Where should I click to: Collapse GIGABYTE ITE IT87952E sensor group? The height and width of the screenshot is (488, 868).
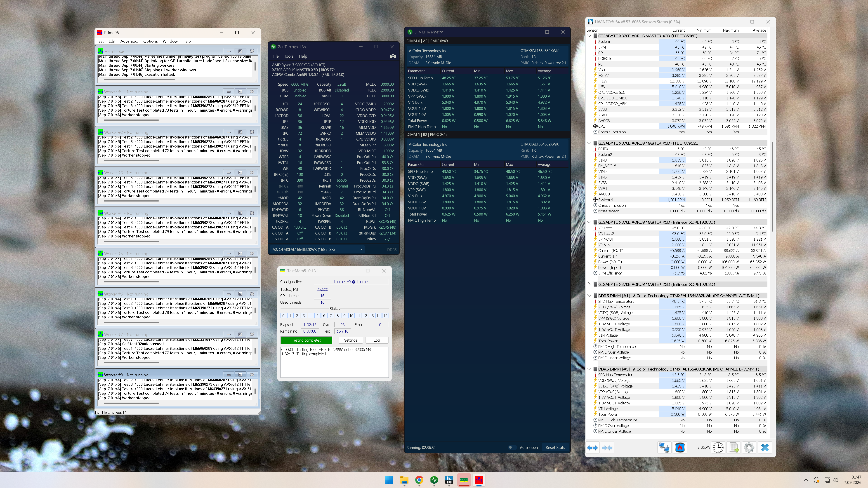589,143
